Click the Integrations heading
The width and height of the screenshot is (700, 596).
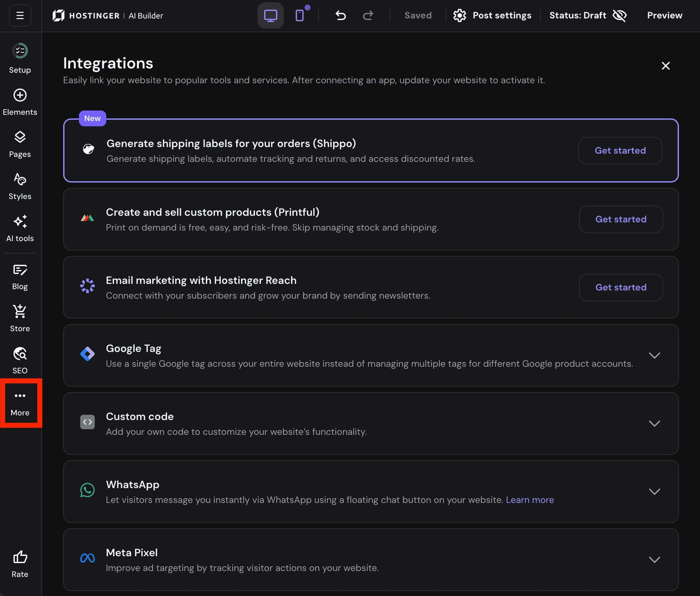(108, 63)
